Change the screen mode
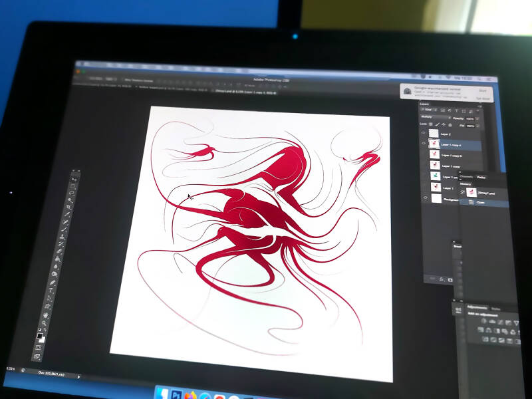Viewport: 532px width, 399px height. 37,356
